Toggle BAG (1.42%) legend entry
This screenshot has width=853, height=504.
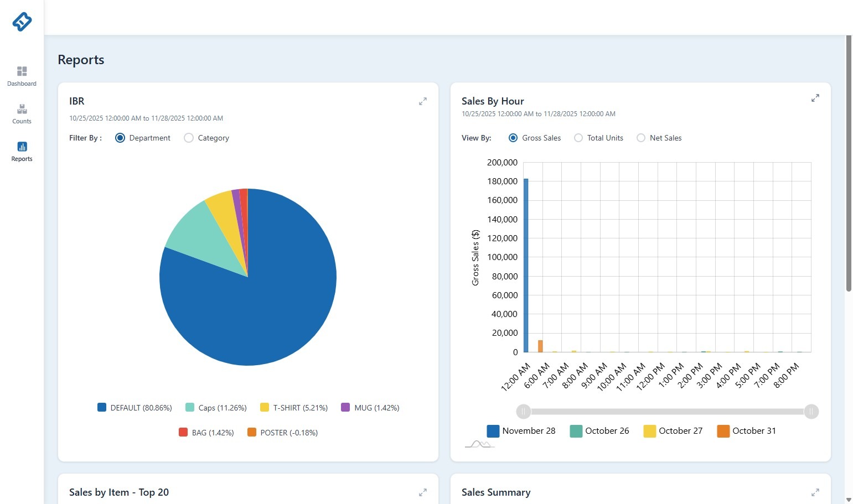coord(206,433)
